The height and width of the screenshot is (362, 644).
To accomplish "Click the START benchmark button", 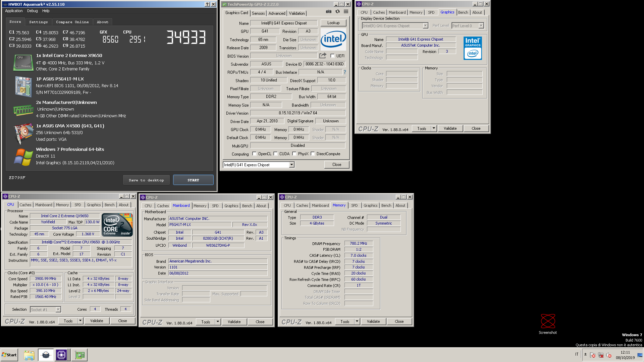I will click(x=193, y=180).
